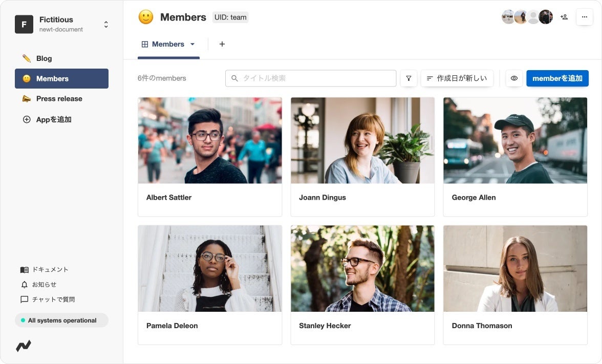
Task: Open ドキュメント documentation link
Action: pos(45,269)
